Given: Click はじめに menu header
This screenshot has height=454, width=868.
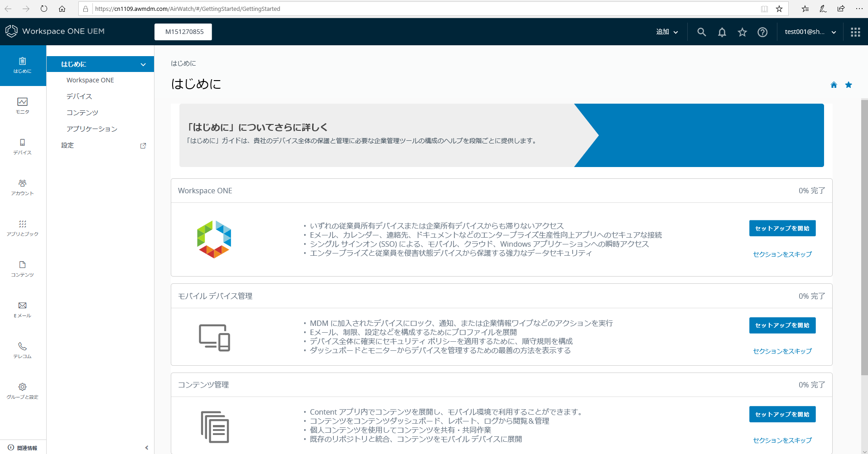Looking at the screenshot, I should pos(100,64).
